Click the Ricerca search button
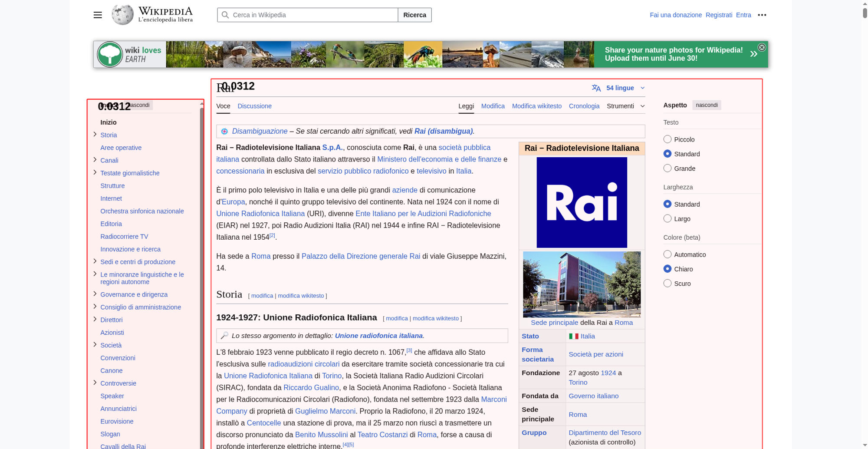Viewport: 868px width, 449px height. 414,15
